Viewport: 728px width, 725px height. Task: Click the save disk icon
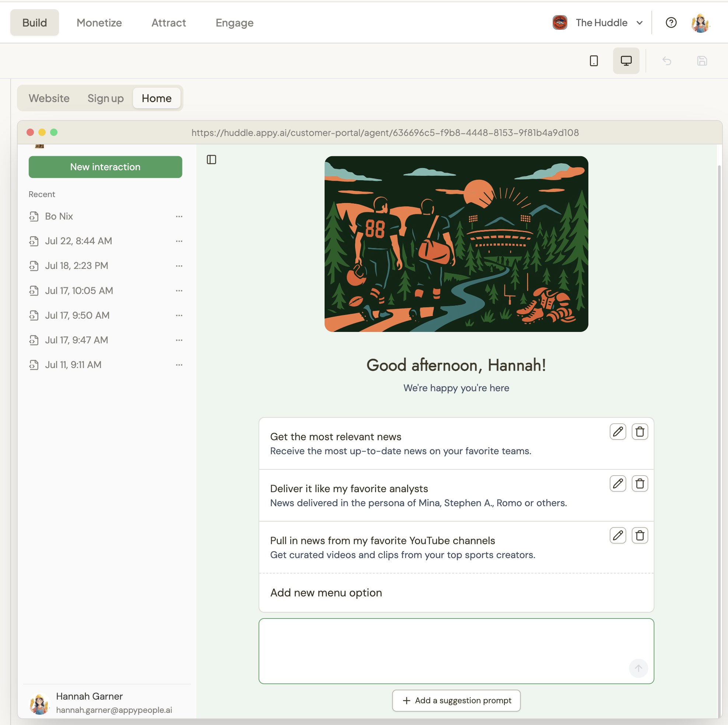pyautogui.click(x=701, y=61)
